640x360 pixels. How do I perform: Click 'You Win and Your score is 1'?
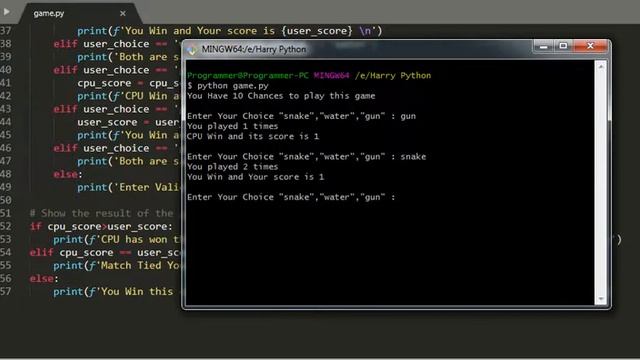pyautogui.click(x=255, y=177)
